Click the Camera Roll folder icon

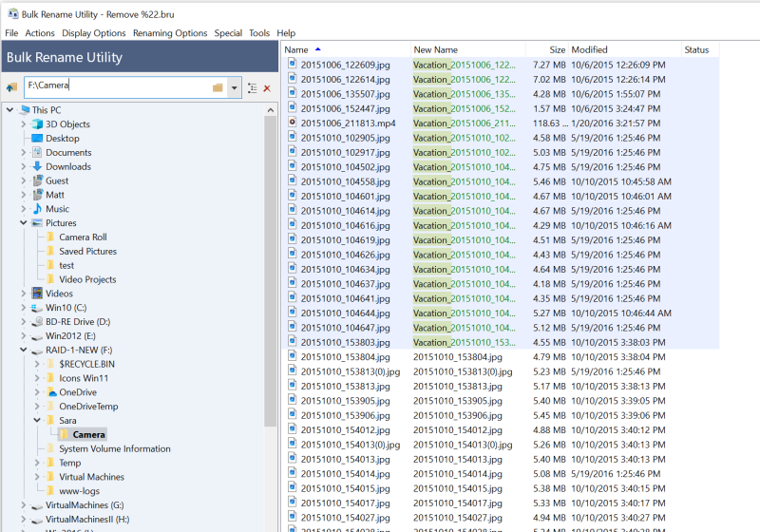click(51, 237)
